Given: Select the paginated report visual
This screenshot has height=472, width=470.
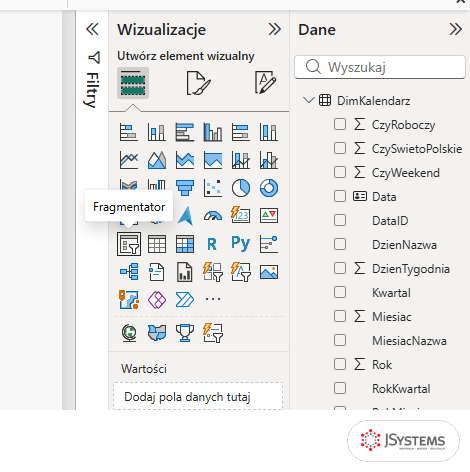Looking at the screenshot, I should pos(185,272).
